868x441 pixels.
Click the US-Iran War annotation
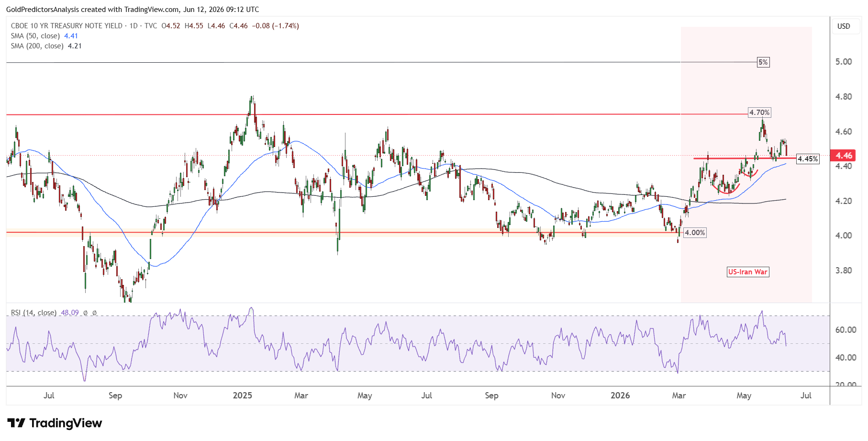(x=748, y=272)
